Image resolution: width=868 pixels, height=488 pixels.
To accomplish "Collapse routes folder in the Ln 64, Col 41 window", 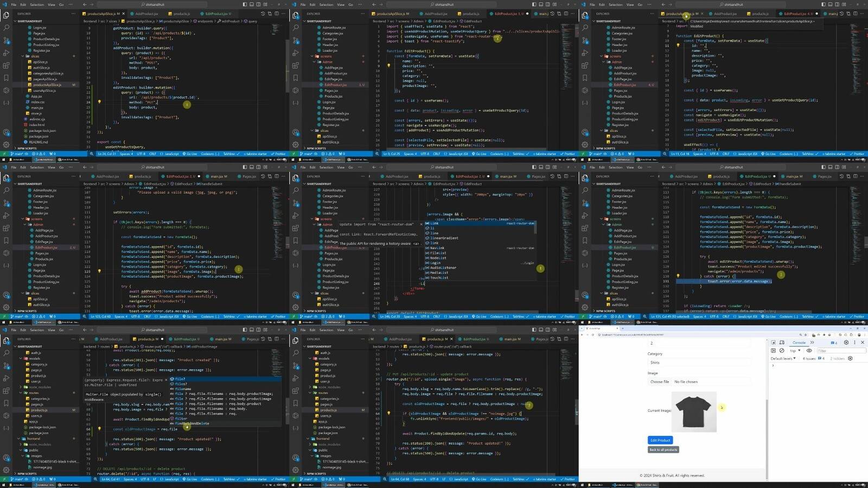I will tap(34, 393).
